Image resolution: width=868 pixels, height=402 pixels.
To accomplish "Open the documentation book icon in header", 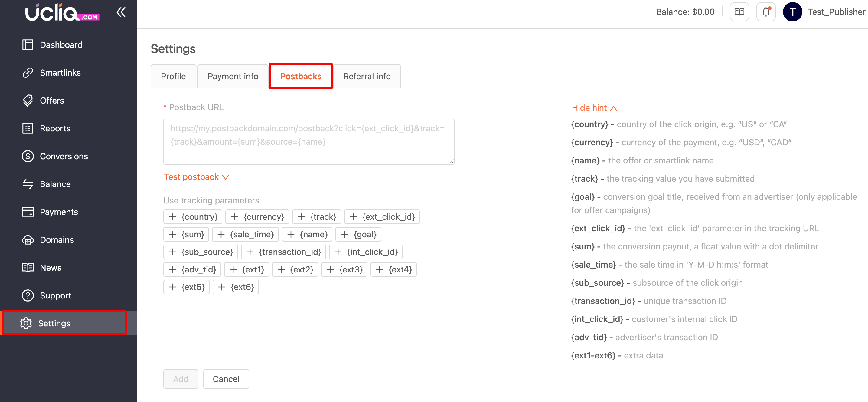I will [x=739, y=12].
